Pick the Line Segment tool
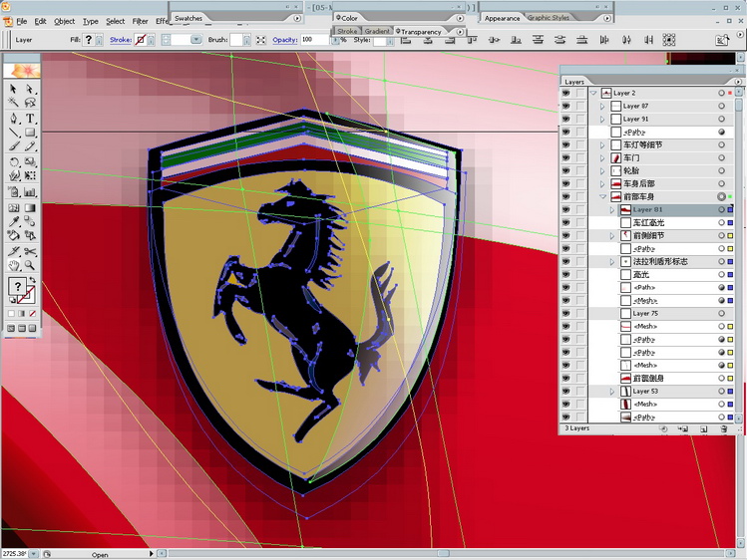747x560 pixels. click(13, 133)
